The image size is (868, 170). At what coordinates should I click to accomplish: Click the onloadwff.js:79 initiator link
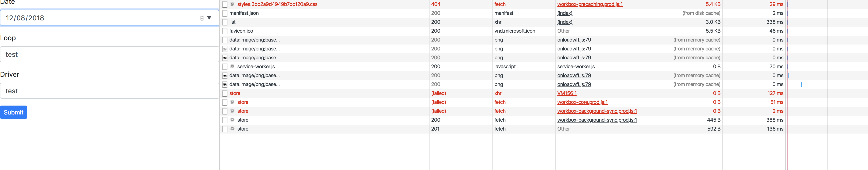click(574, 40)
